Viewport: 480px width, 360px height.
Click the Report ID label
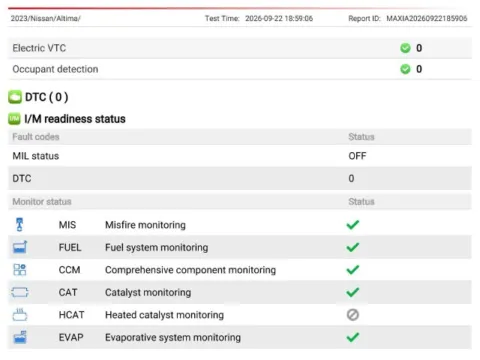pos(364,18)
